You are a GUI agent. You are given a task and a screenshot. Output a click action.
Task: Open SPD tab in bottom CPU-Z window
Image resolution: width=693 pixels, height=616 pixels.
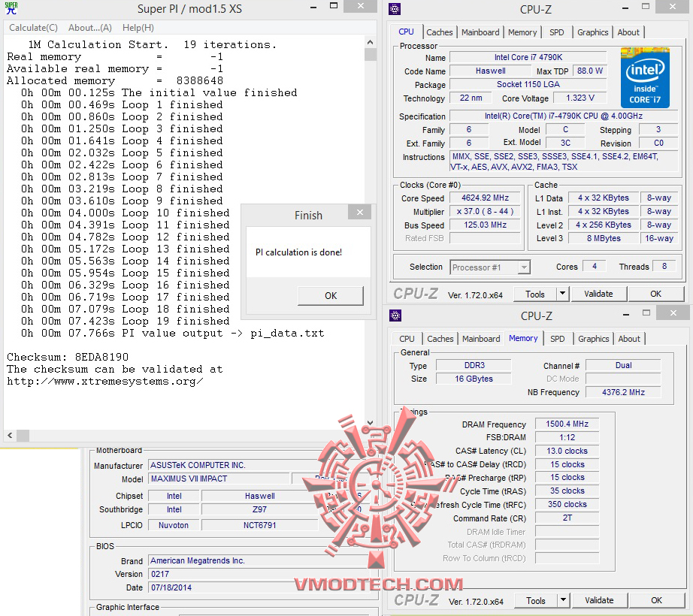[x=557, y=339]
